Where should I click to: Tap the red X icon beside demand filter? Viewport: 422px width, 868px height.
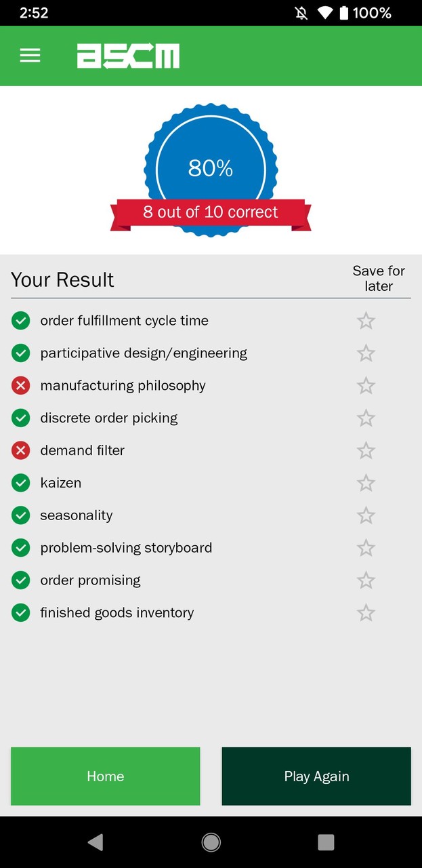[20, 450]
